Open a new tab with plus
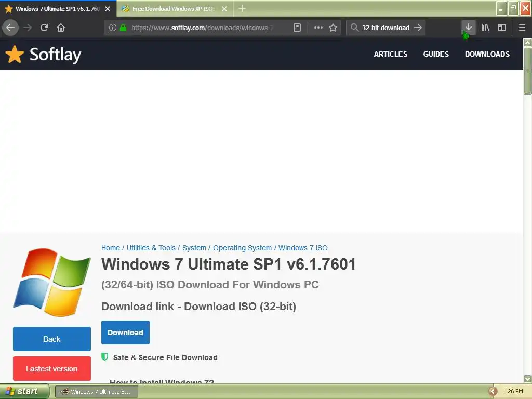532x399 pixels. point(242,8)
